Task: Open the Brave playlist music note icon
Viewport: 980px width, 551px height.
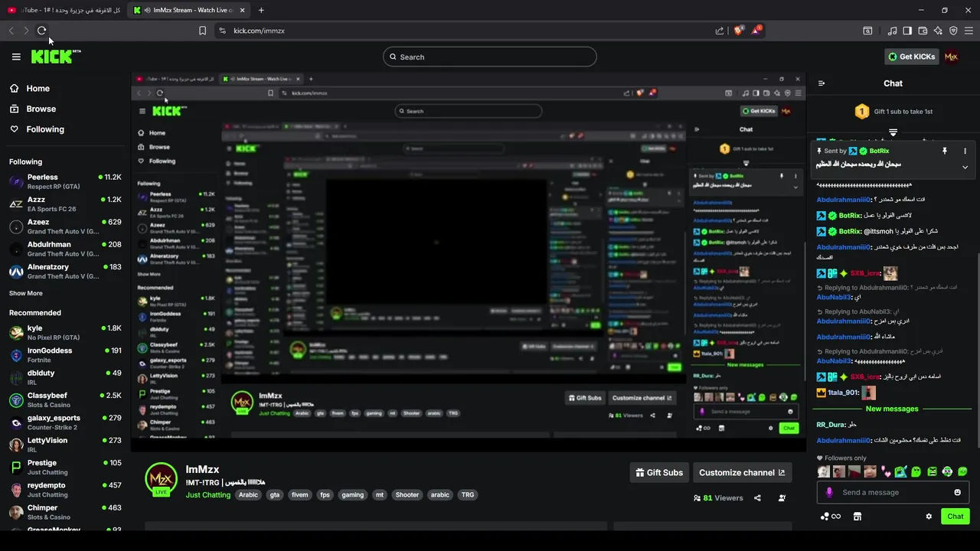Action: click(892, 31)
